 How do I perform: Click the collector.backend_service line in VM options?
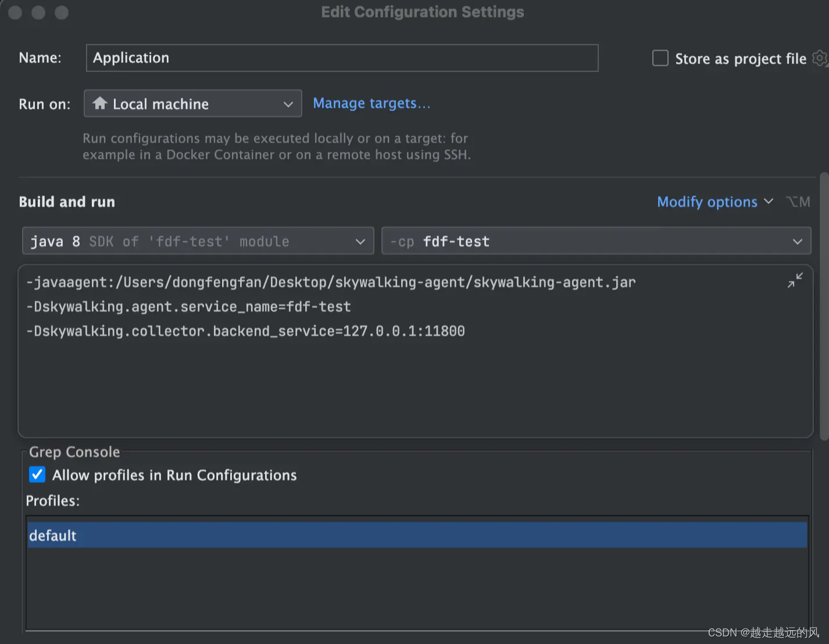pyautogui.click(x=245, y=331)
